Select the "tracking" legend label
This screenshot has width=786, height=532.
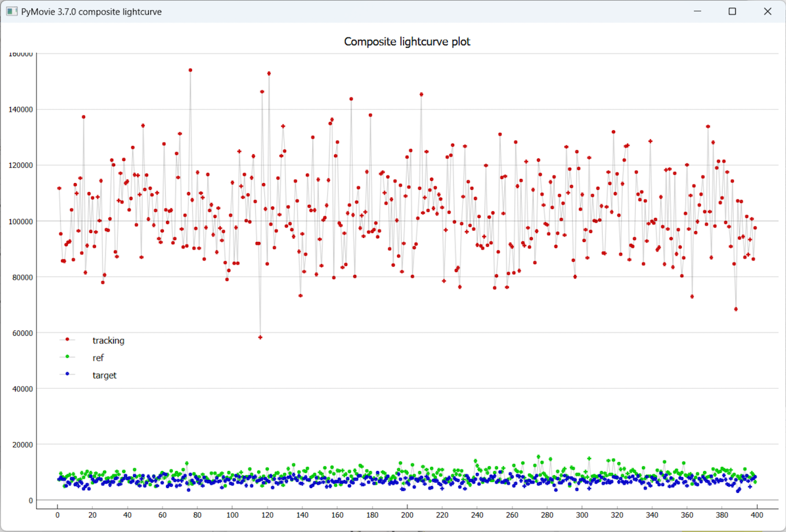click(108, 340)
